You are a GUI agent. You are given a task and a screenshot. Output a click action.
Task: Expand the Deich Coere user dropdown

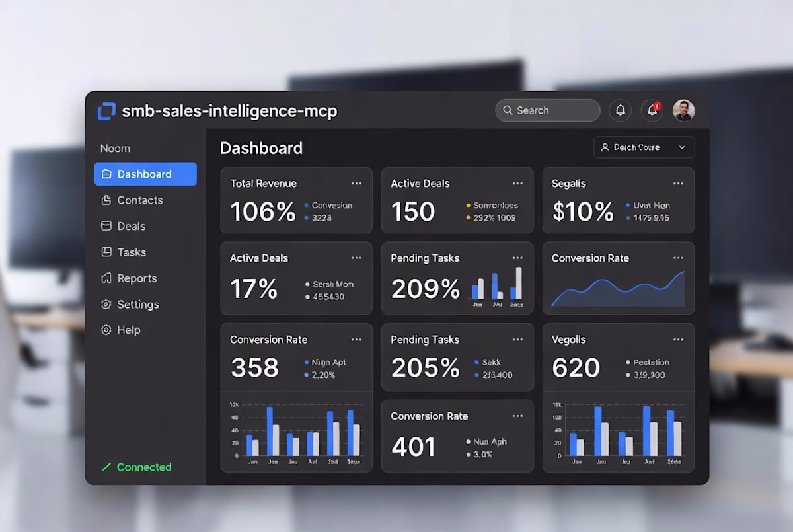pyautogui.click(x=644, y=147)
